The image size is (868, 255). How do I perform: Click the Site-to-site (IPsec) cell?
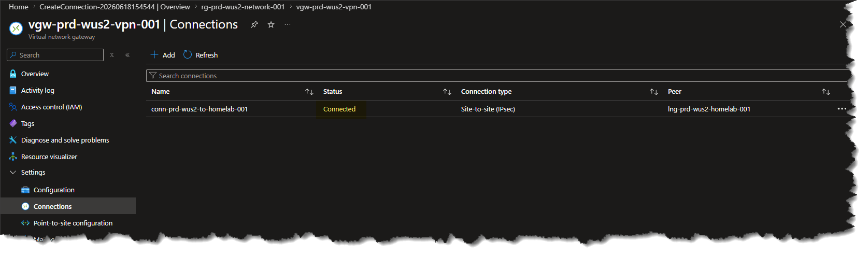point(488,109)
